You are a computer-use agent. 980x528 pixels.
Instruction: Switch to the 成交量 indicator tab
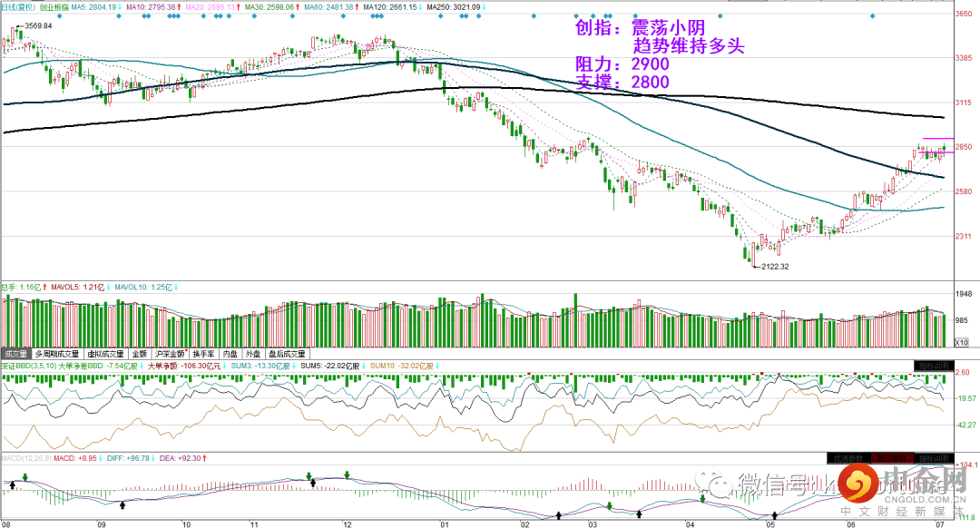coord(15,354)
